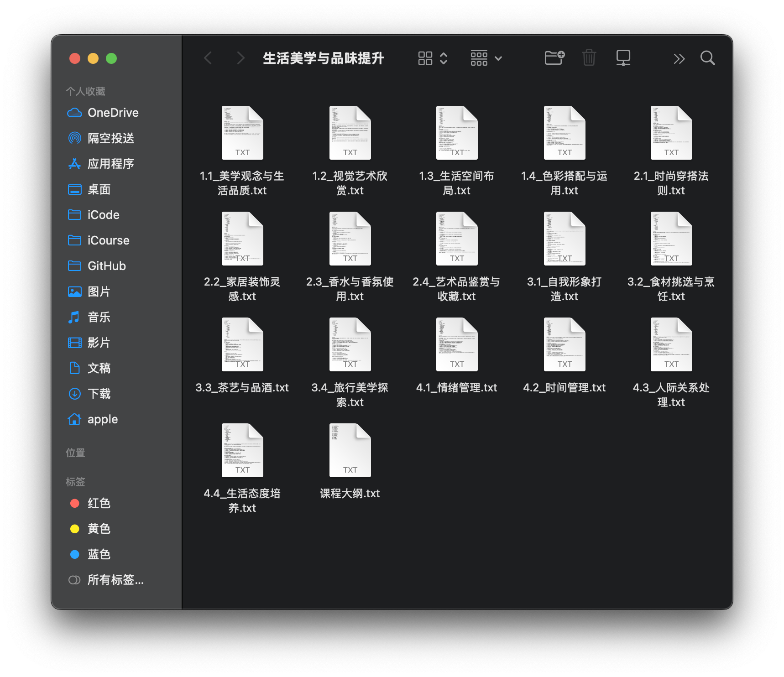Viewport: 784px width, 677px height.
Task: Open the view mode up-down chevron
Action: click(444, 58)
